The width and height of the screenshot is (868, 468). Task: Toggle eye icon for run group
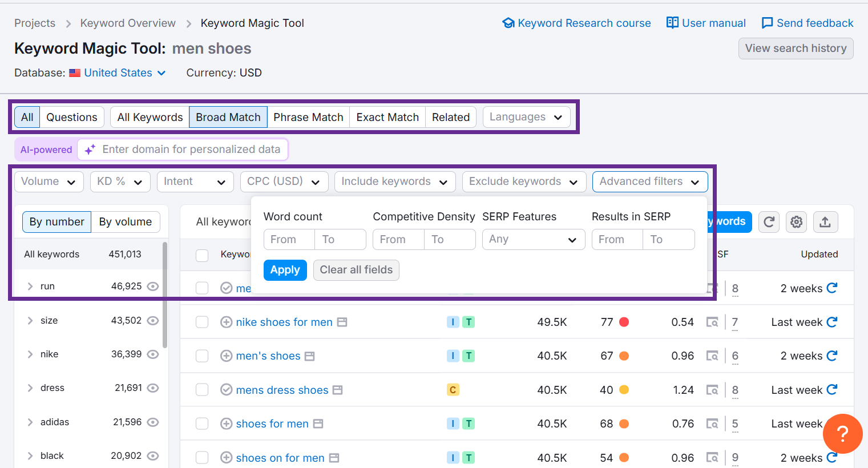tap(153, 287)
